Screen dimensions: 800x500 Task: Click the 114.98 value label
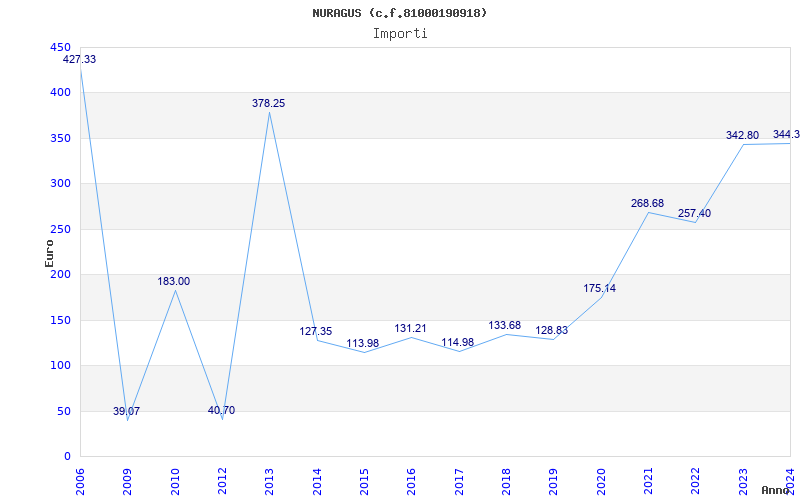click(x=458, y=342)
